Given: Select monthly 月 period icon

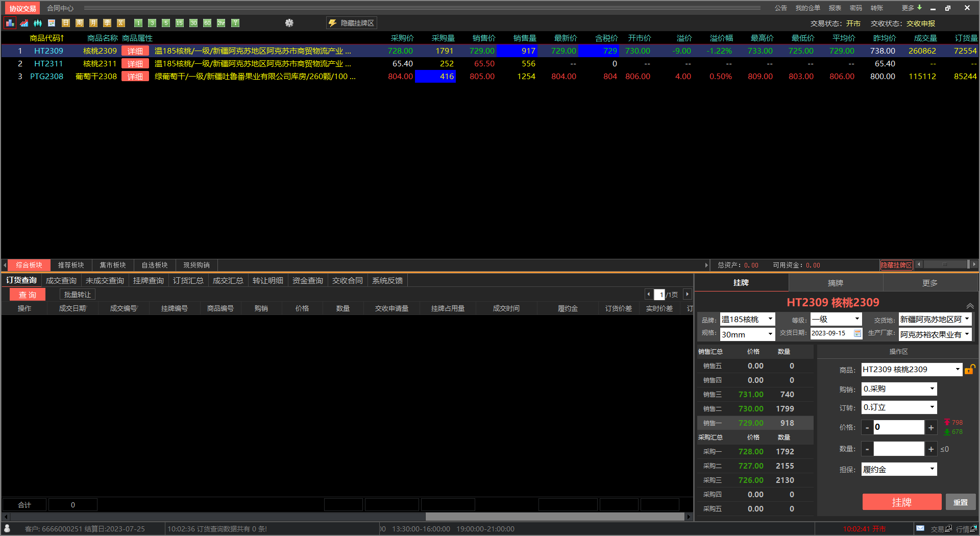Looking at the screenshot, I should pyautogui.click(x=93, y=23).
